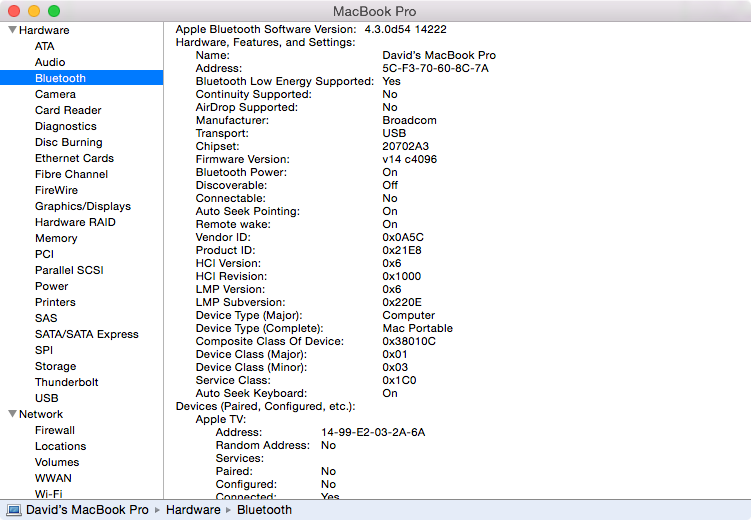Click the Hardware category header

(44, 30)
